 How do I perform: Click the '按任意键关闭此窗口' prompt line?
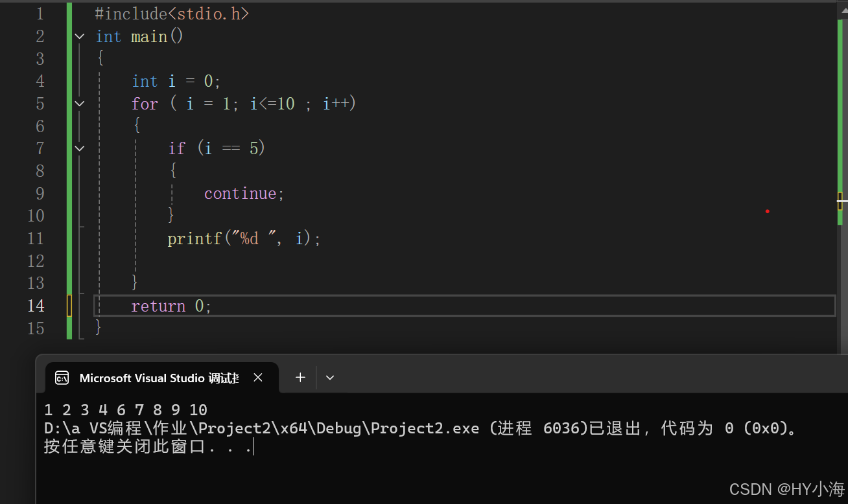(x=148, y=446)
